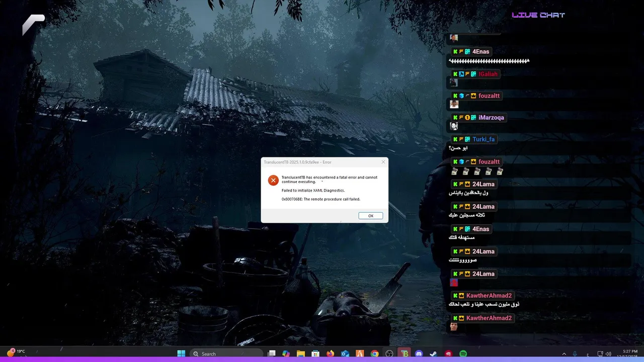Open Microsoft Store from the taskbar
This screenshot has height=362, width=644.
point(315,353)
